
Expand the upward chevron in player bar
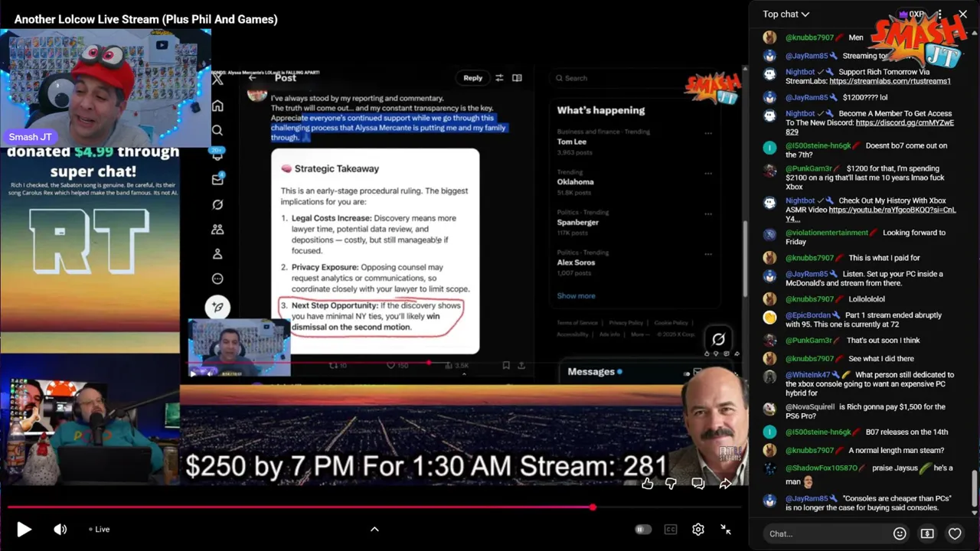coord(374,529)
